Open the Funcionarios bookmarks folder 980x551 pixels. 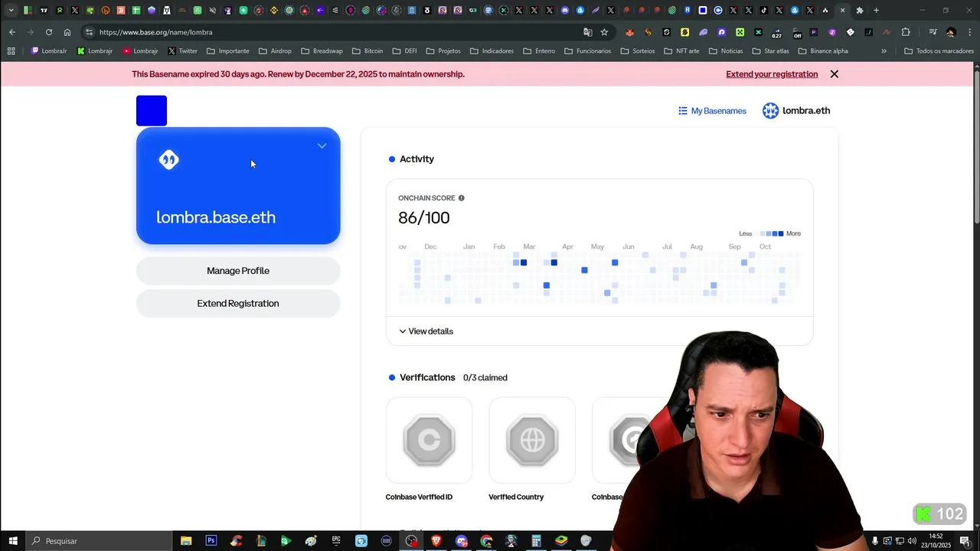(587, 51)
